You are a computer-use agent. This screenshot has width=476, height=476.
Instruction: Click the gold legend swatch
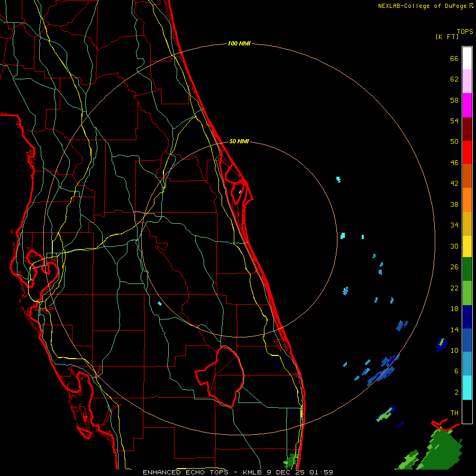click(x=467, y=224)
